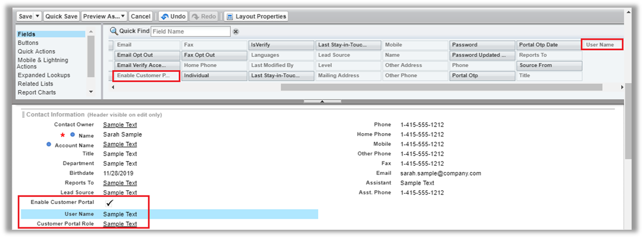644x238 pixels.
Task: Toggle the Enable Customer Portal checkmark
Action: coord(109,203)
